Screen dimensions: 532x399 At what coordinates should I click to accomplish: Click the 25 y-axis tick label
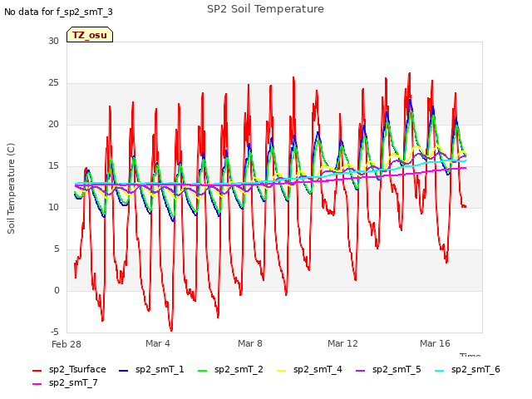(53, 83)
